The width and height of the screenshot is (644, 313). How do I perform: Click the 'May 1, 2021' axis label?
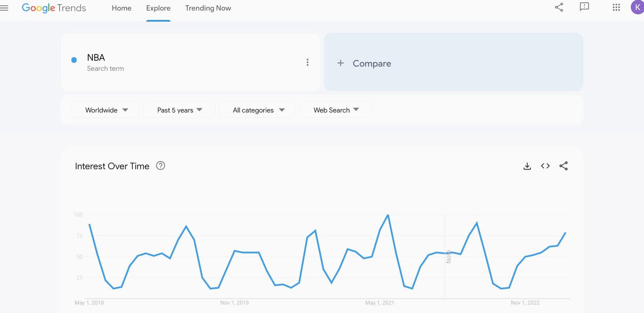[380, 303]
